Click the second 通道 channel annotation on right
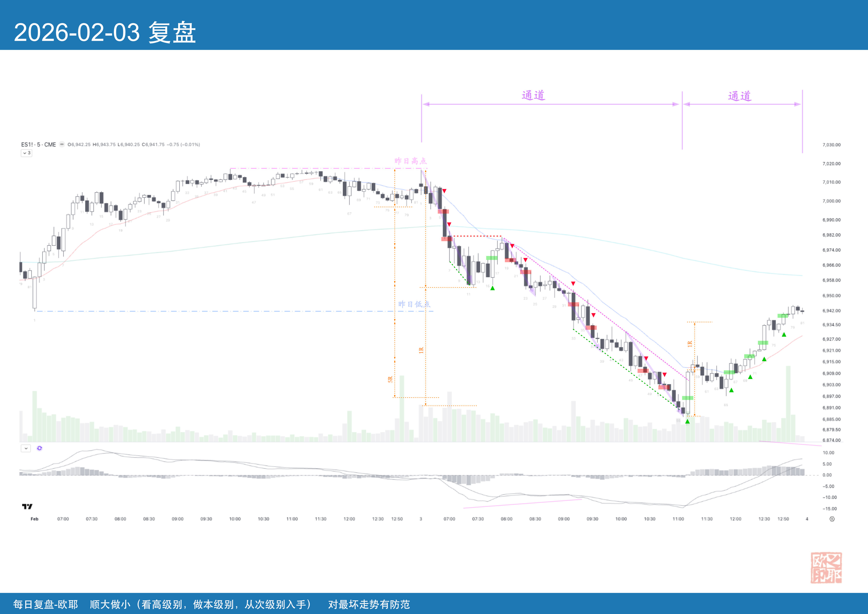868x614 pixels. pos(740,96)
